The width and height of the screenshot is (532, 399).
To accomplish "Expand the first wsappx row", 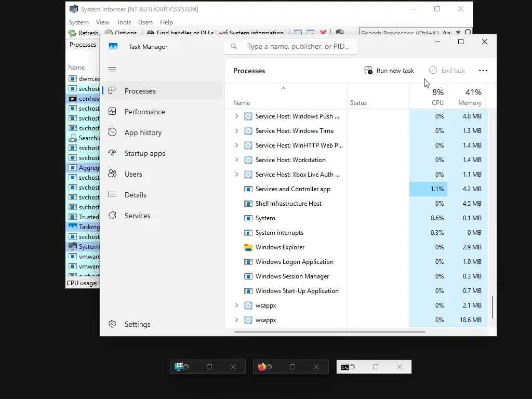I will [x=236, y=305].
